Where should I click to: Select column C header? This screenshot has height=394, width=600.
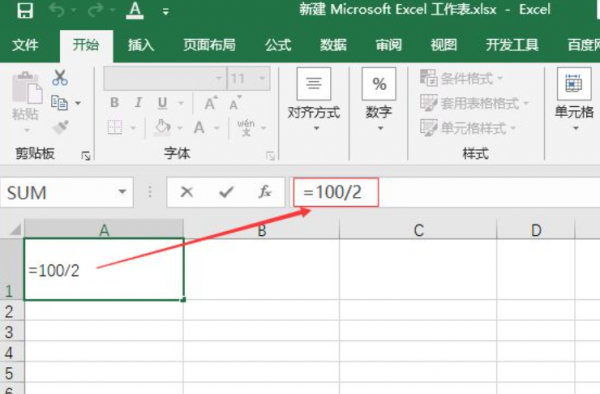point(419,230)
